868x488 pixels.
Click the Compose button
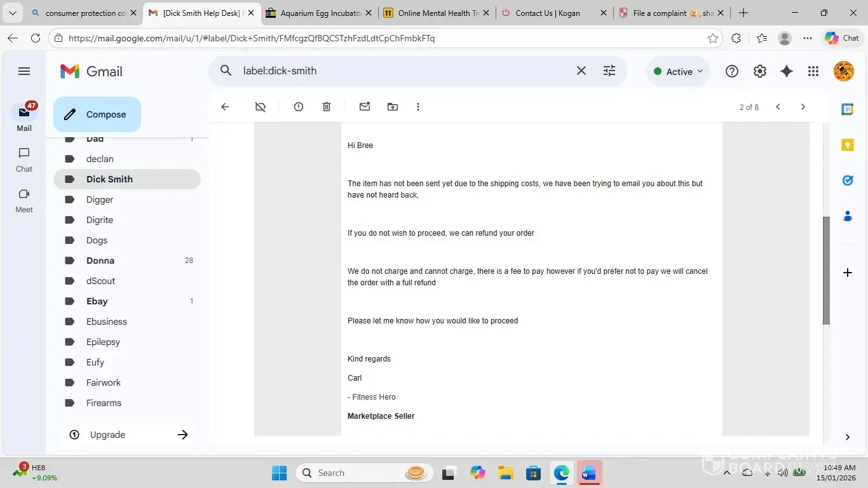tap(97, 114)
